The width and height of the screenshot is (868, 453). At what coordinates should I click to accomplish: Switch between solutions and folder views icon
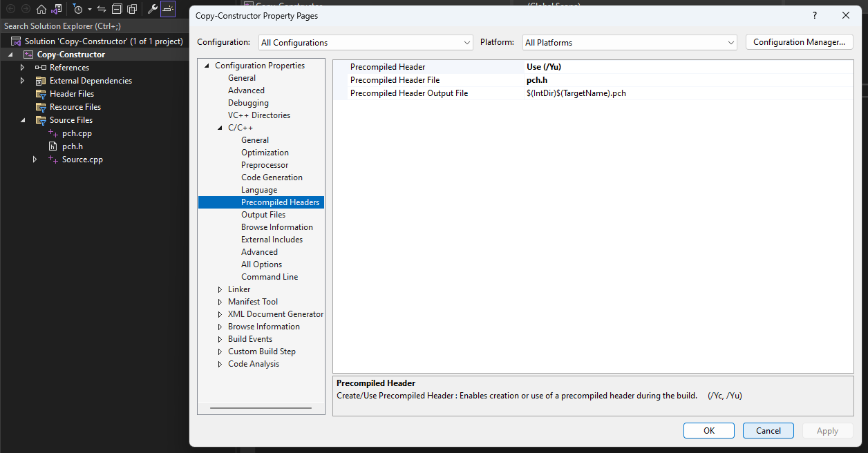point(57,9)
